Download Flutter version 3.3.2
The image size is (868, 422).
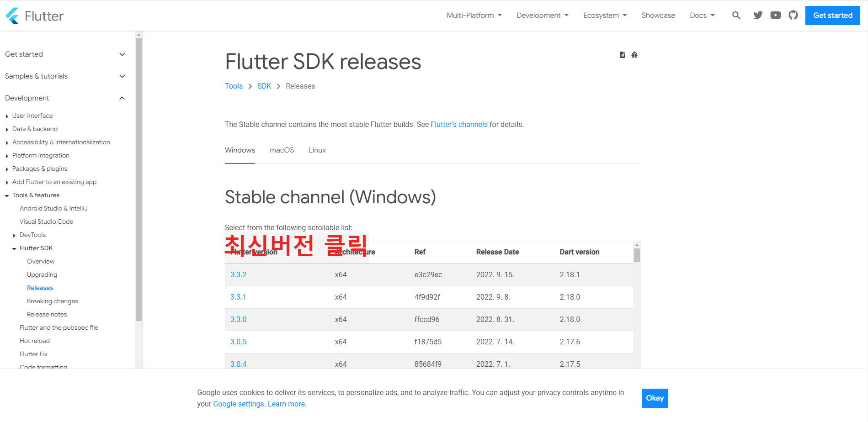[x=238, y=274]
